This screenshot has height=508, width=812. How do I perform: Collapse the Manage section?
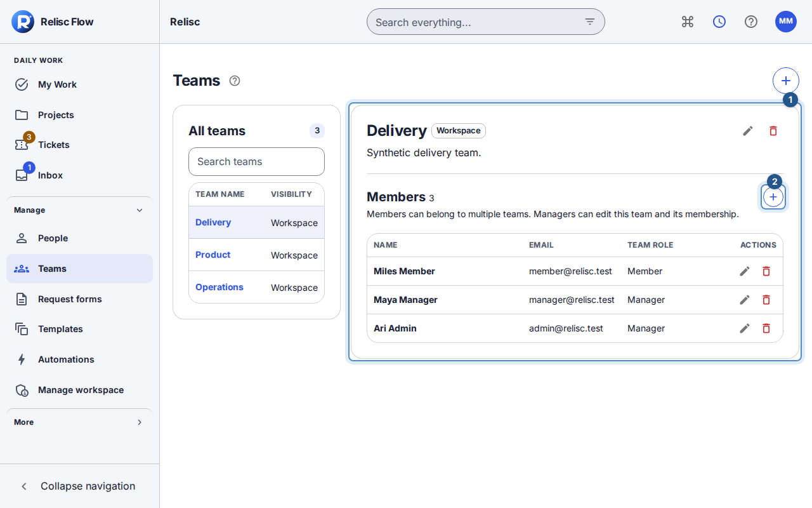[x=79, y=210]
